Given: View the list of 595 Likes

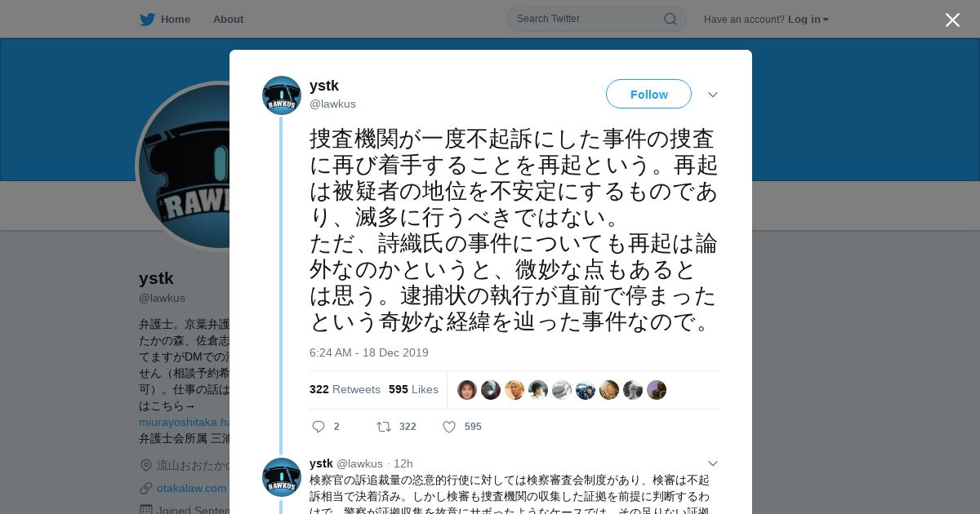Looking at the screenshot, I should [413, 389].
